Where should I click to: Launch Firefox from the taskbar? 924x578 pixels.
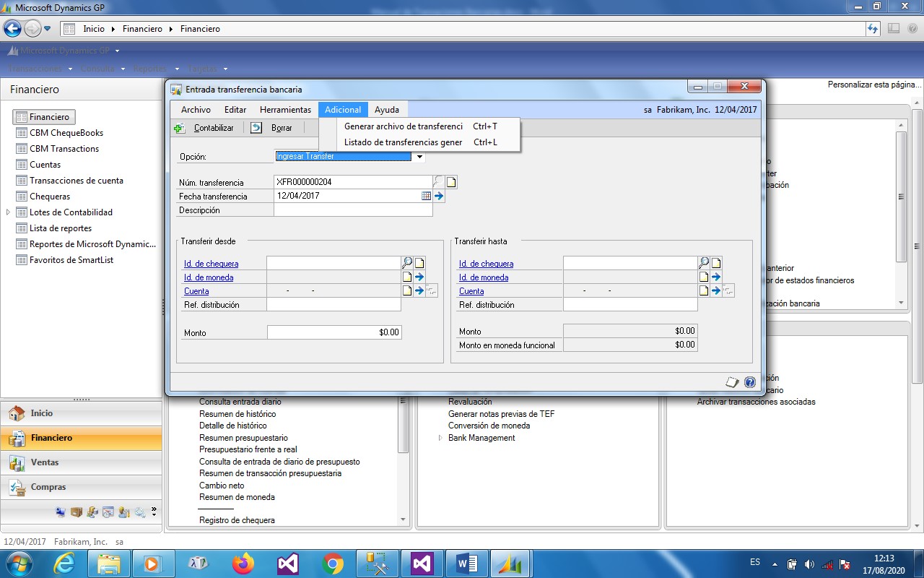coord(244,563)
